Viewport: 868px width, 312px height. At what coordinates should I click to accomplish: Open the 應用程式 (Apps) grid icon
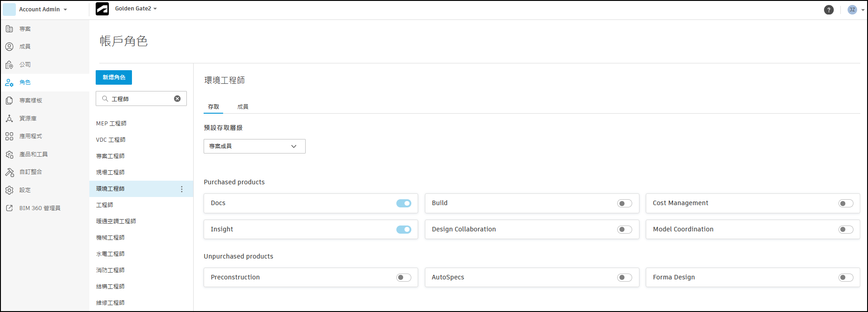9,136
